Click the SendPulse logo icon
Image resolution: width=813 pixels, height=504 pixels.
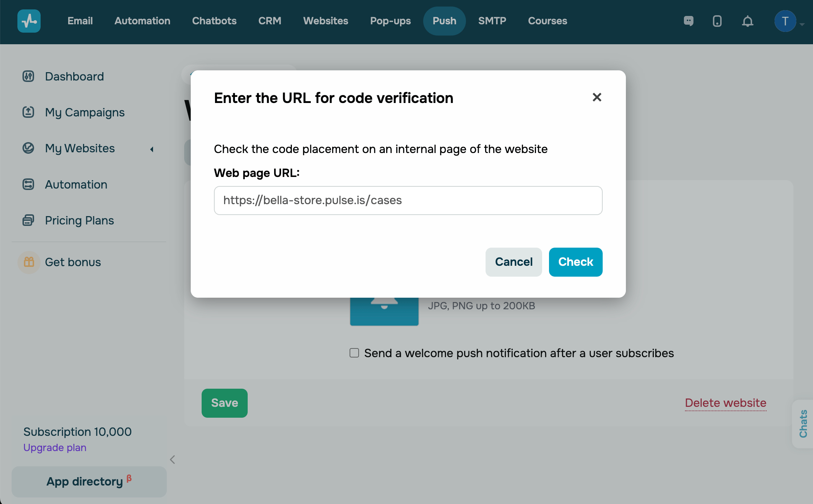click(29, 21)
